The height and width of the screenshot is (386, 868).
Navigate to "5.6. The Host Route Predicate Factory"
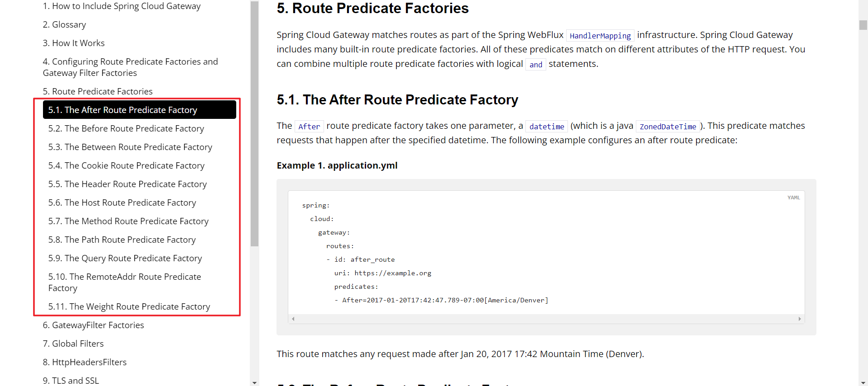pos(122,202)
